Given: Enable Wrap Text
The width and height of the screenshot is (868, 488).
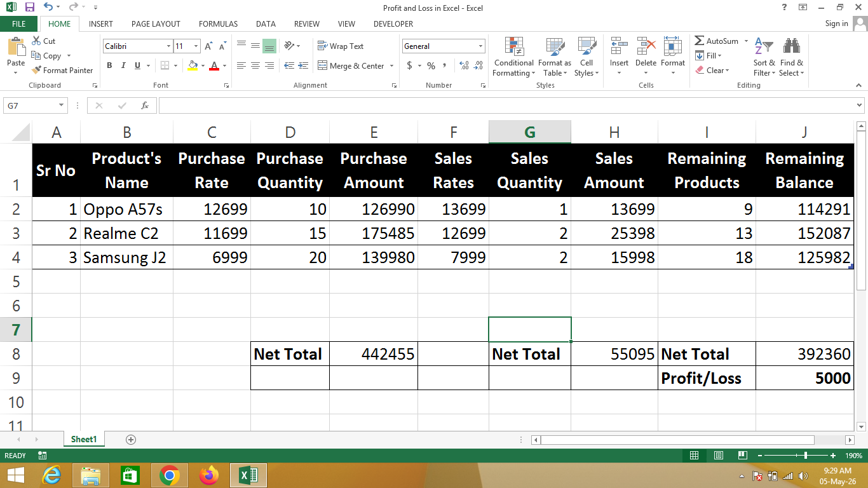Looking at the screenshot, I should [x=341, y=46].
